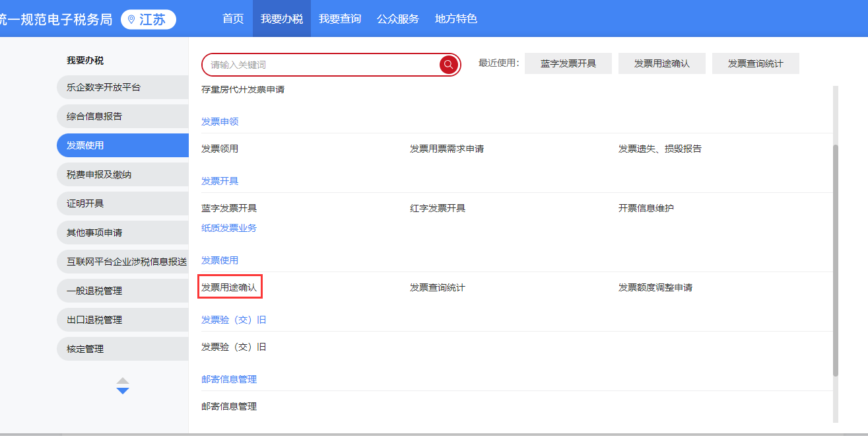Click the 发票查询统计 recent-use button
The height and width of the screenshot is (436, 868).
(755, 63)
